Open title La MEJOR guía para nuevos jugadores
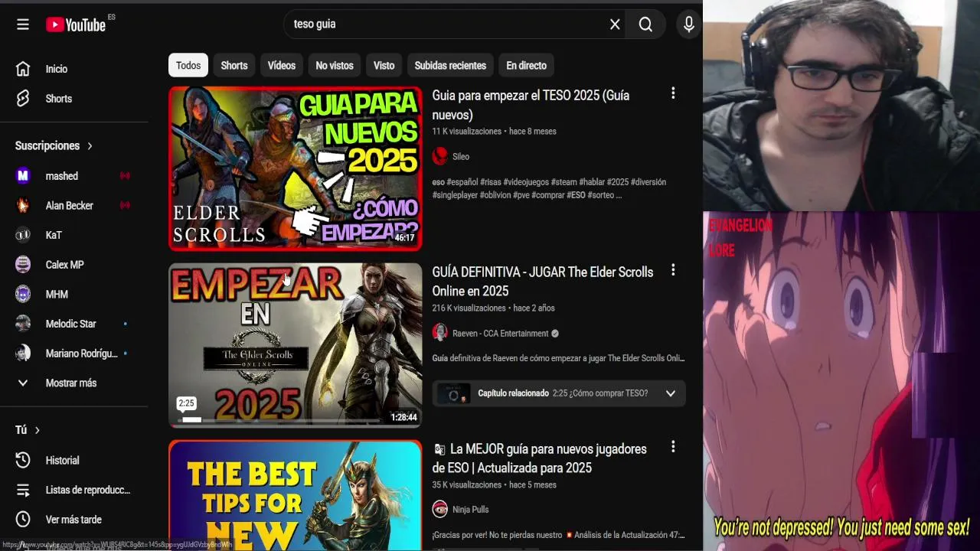The image size is (980, 551). 540,458
